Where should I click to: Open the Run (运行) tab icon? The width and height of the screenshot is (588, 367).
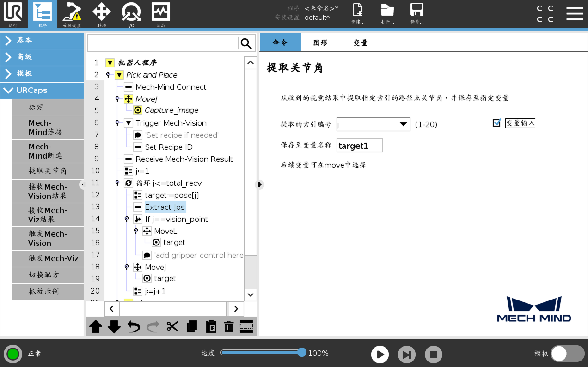click(x=13, y=14)
